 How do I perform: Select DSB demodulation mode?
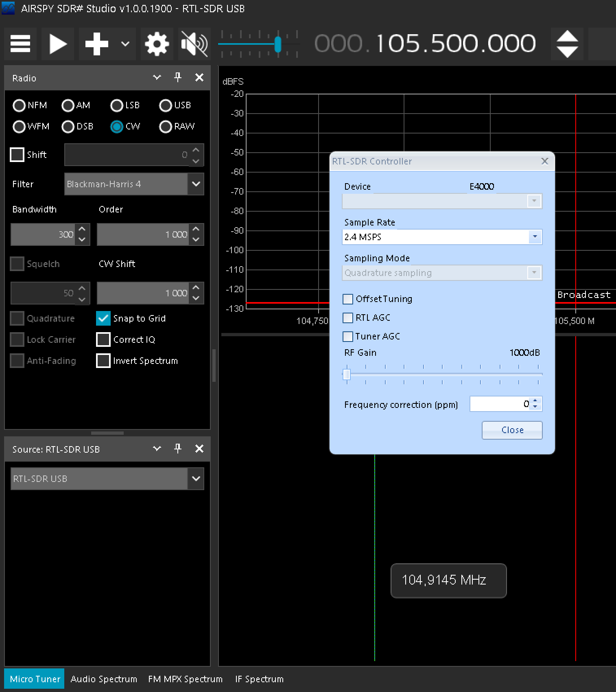pyautogui.click(x=78, y=127)
